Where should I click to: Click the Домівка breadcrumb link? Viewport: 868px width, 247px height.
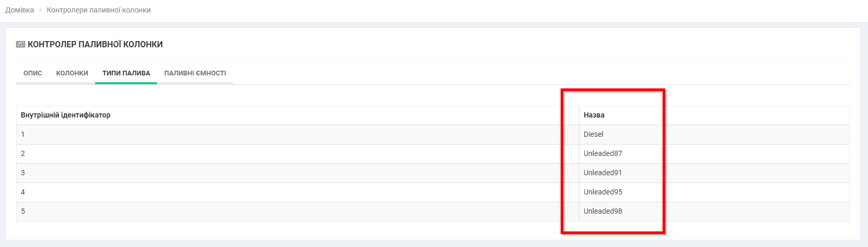coord(20,10)
